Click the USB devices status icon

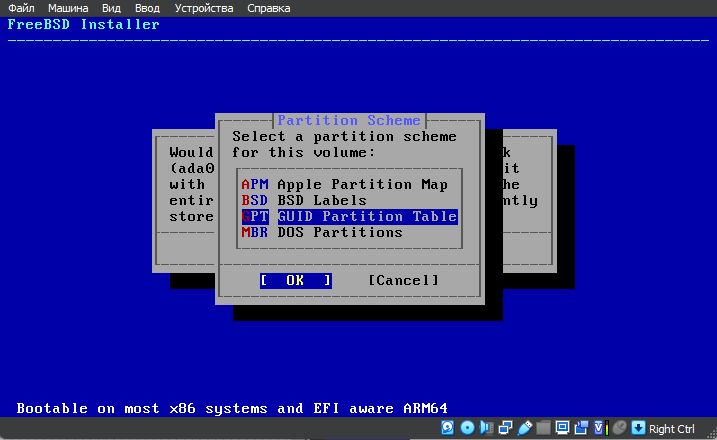(x=524, y=428)
